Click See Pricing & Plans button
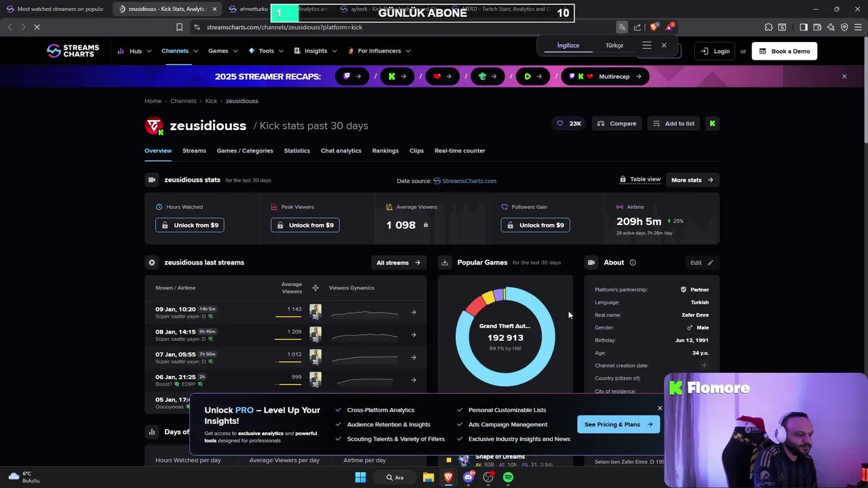The height and width of the screenshot is (488, 868). (x=618, y=424)
